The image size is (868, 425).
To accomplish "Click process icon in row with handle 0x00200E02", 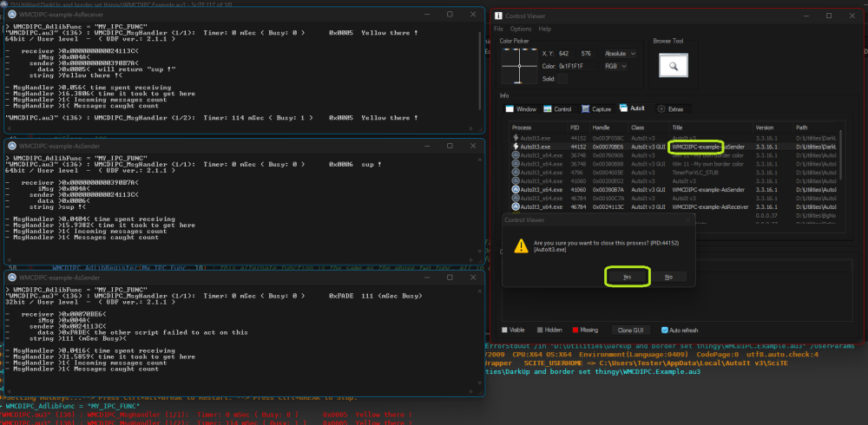I will point(516,181).
